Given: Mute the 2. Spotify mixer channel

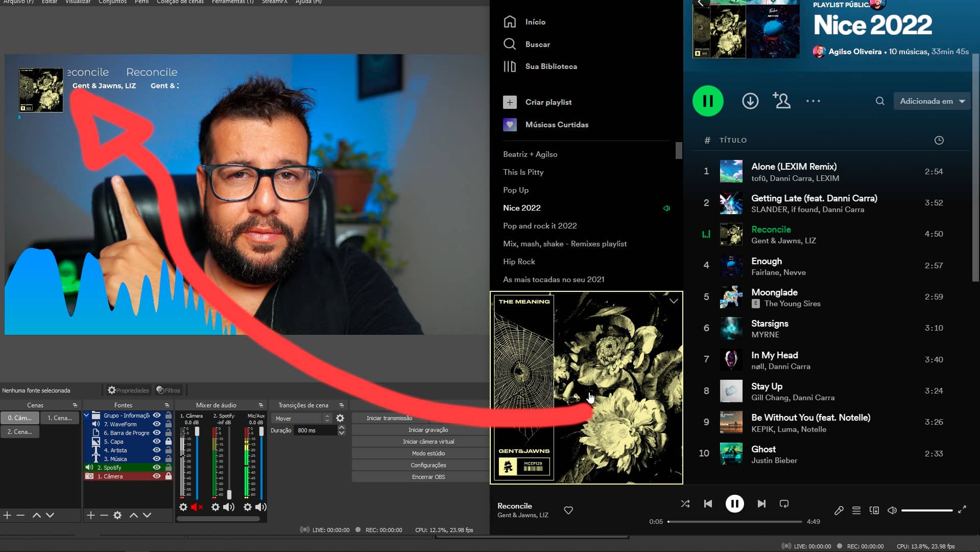Looking at the screenshot, I should coord(229,507).
